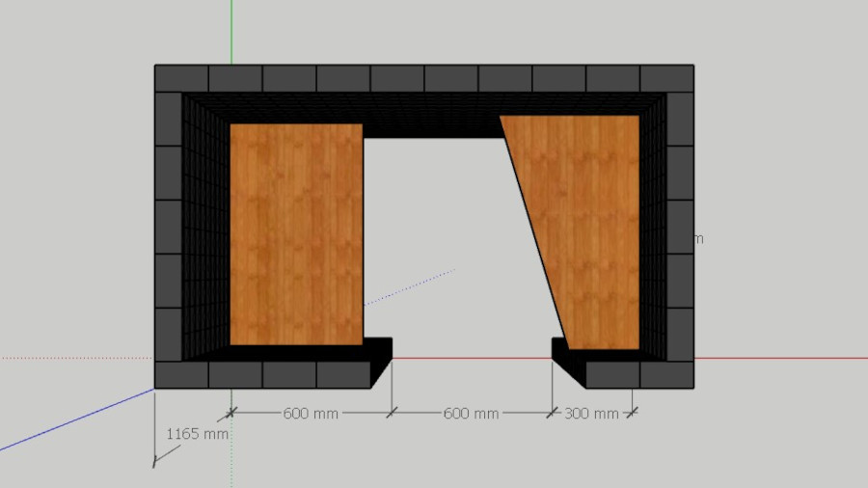Click the top-left corner block of the wall
Image resolution: width=868 pixels, height=488 pixels.
click(181, 78)
